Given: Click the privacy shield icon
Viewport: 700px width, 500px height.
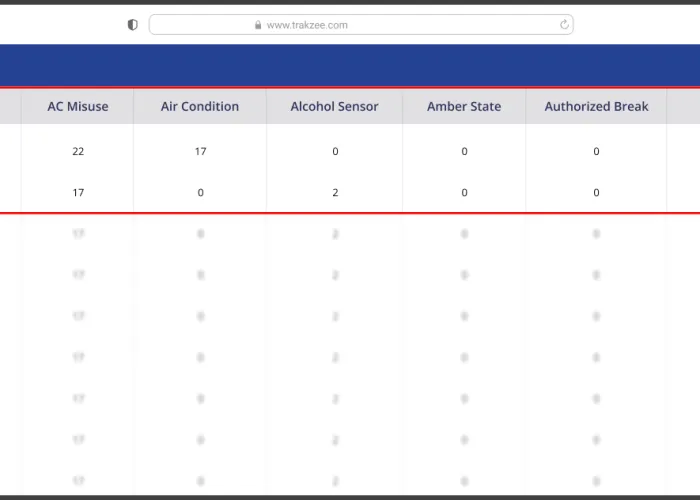Looking at the screenshot, I should (x=133, y=25).
